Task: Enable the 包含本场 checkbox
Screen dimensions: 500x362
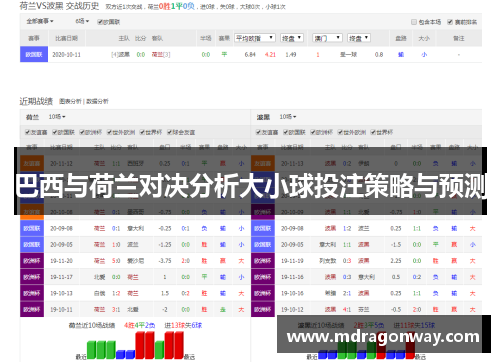Action: pos(414,22)
